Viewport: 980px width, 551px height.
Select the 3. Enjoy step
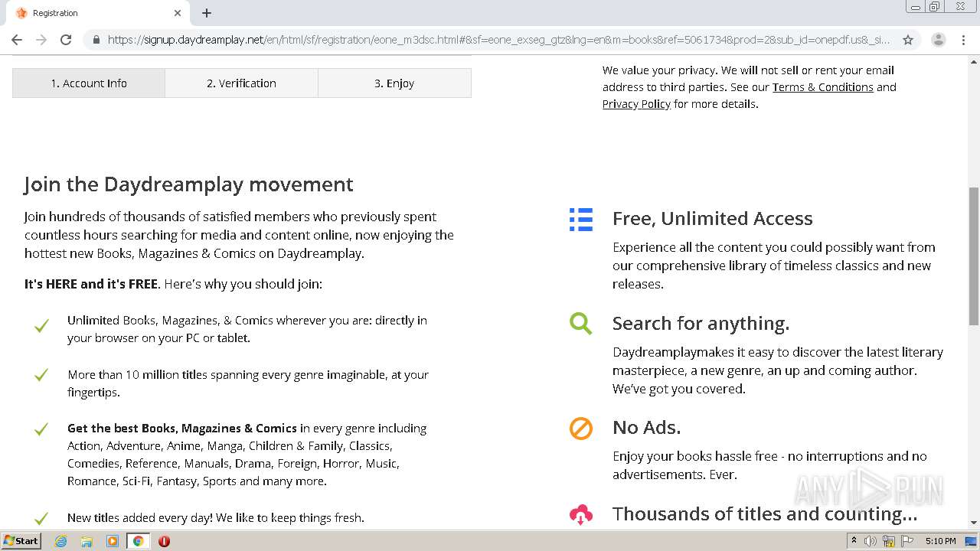394,83
